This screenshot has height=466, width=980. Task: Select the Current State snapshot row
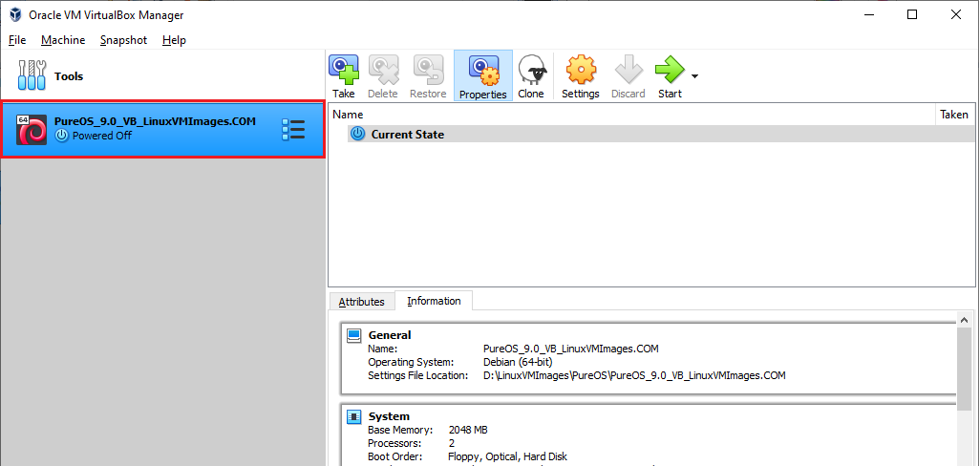[x=661, y=134]
